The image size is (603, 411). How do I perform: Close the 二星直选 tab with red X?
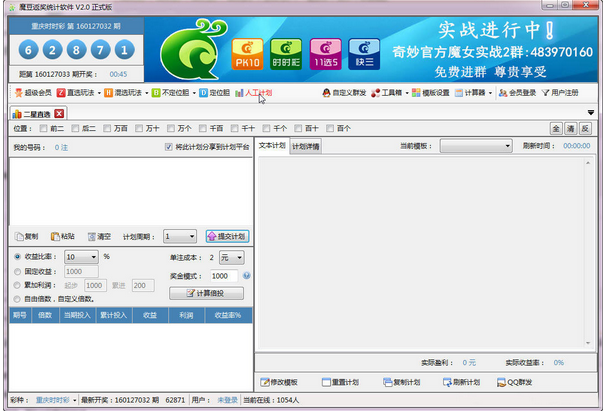[59, 113]
